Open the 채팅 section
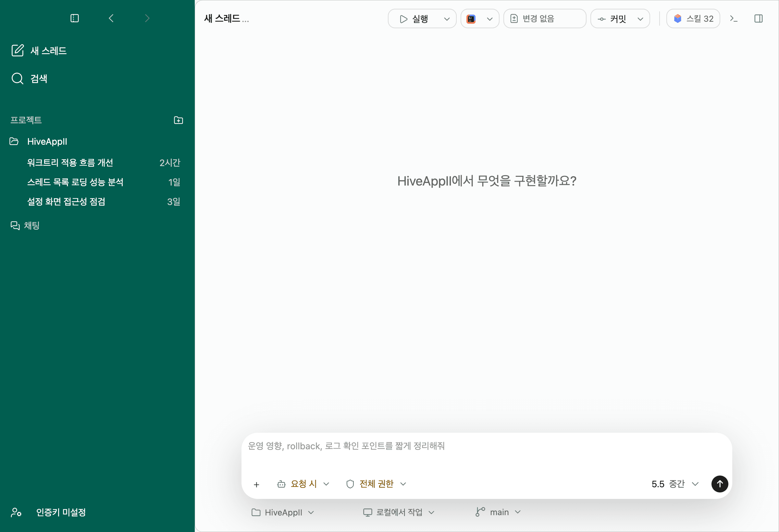This screenshot has width=779, height=532. pyautogui.click(x=25, y=225)
